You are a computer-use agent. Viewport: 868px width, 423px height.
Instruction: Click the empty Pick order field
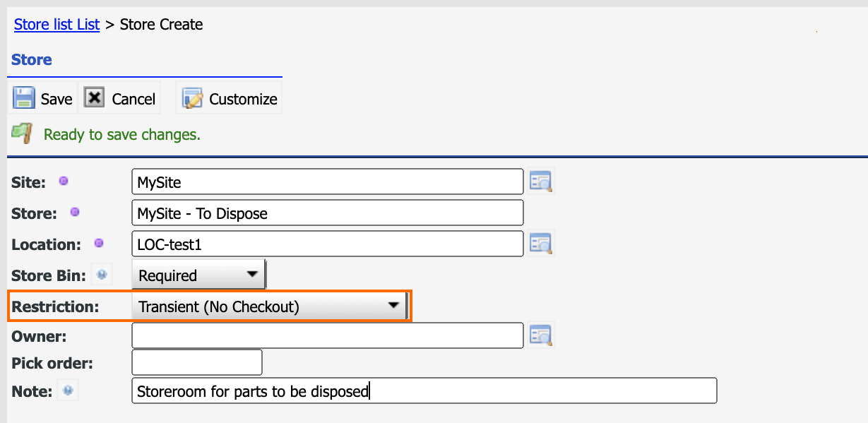click(x=197, y=363)
